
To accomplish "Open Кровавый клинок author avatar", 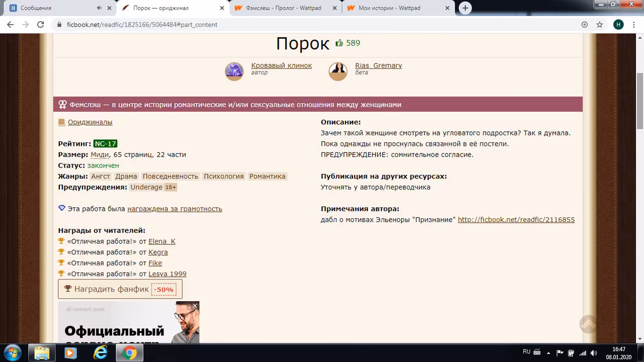I will click(234, 71).
